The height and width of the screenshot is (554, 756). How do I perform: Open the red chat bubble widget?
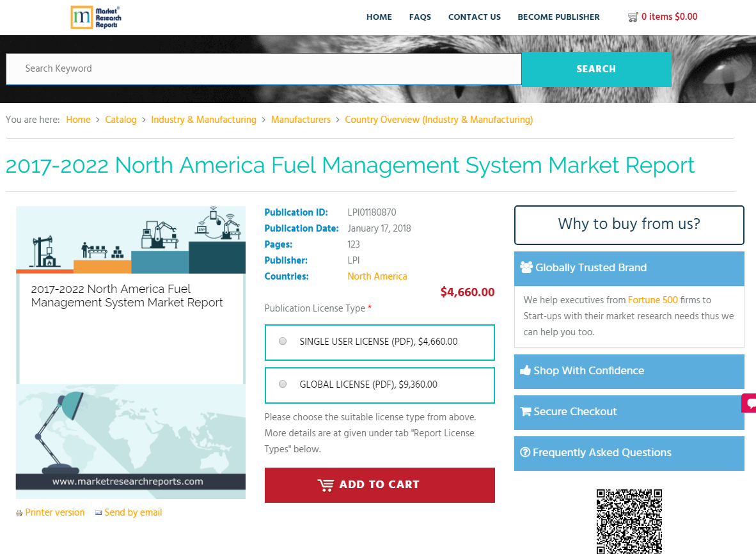point(749,403)
